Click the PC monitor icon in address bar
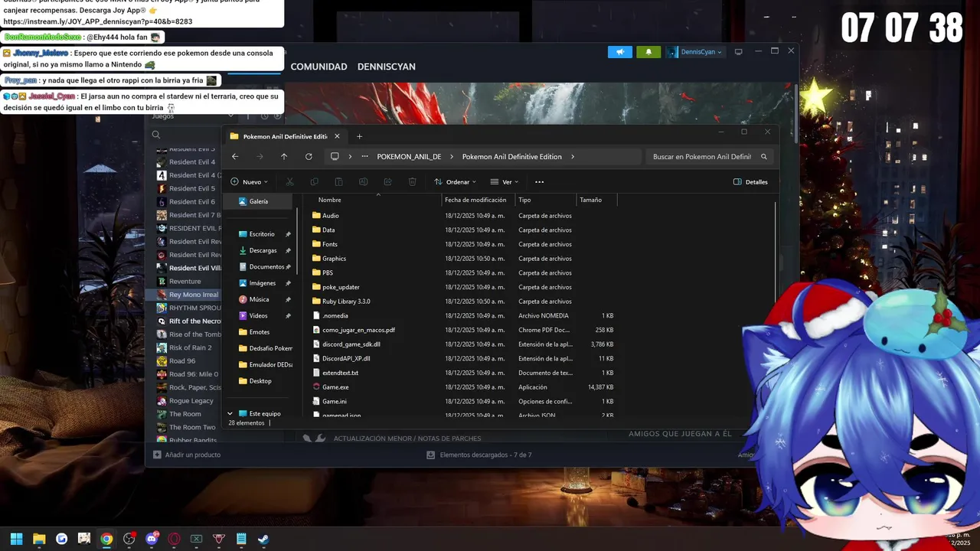 (335, 156)
